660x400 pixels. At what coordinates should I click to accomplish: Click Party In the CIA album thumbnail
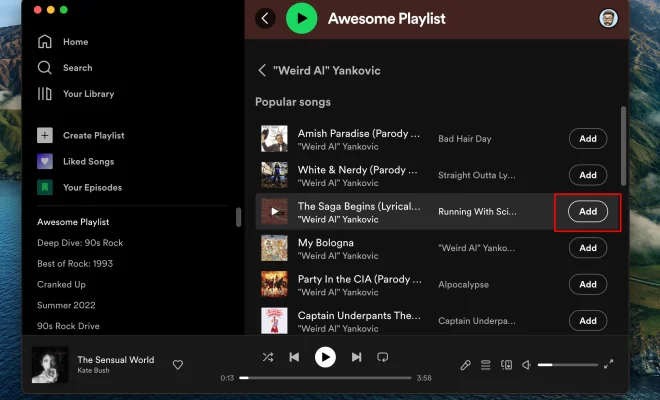click(274, 284)
